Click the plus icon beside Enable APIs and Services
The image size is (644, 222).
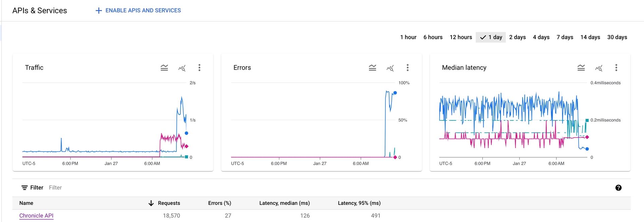(99, 11)
